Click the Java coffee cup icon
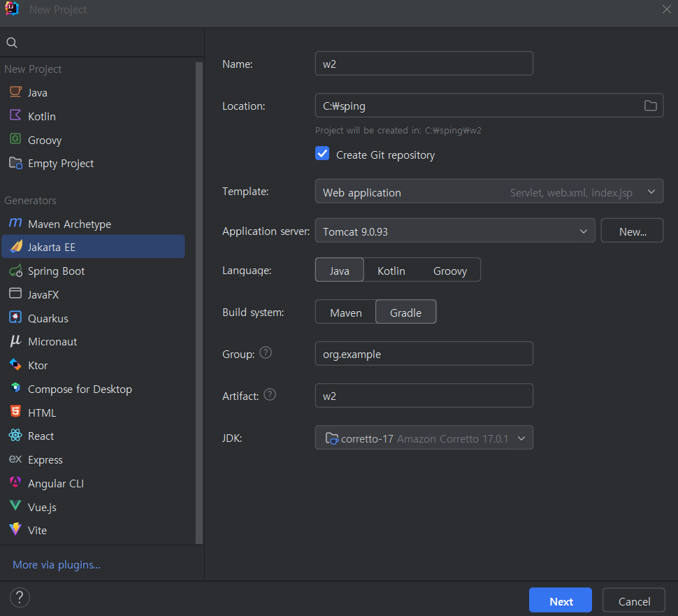This screenshot has width=678, height=616. coord(15,92)
